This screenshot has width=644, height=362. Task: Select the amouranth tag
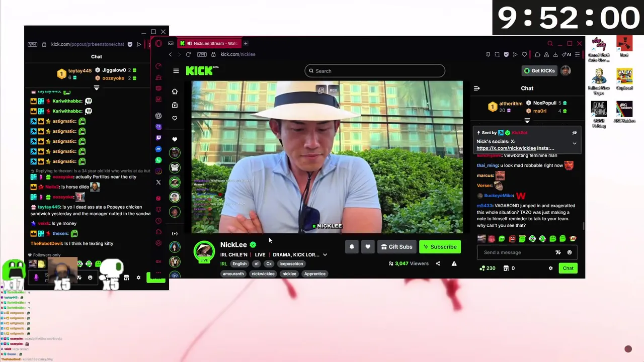233,274
